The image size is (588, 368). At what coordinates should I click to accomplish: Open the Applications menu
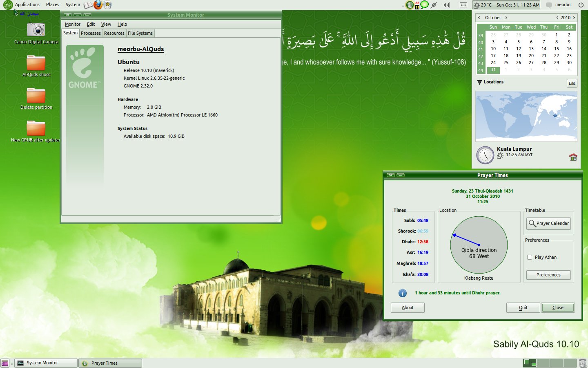click(27, 4)
